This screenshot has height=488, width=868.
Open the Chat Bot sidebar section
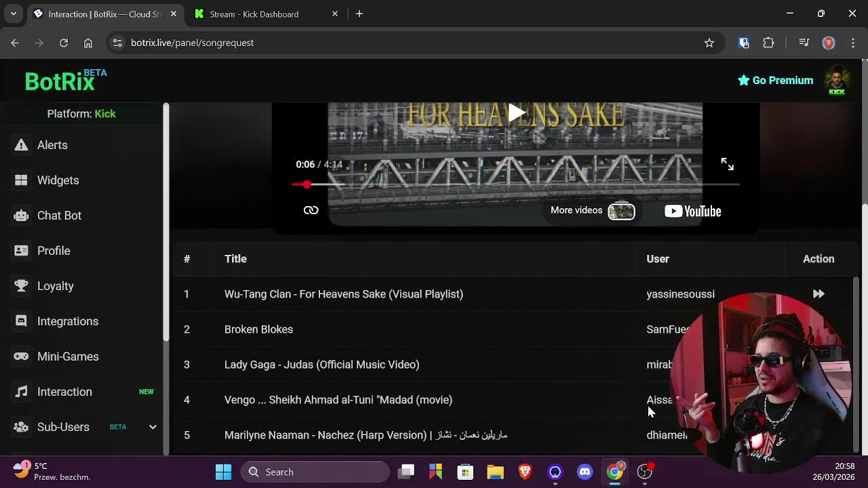point(59,216)
